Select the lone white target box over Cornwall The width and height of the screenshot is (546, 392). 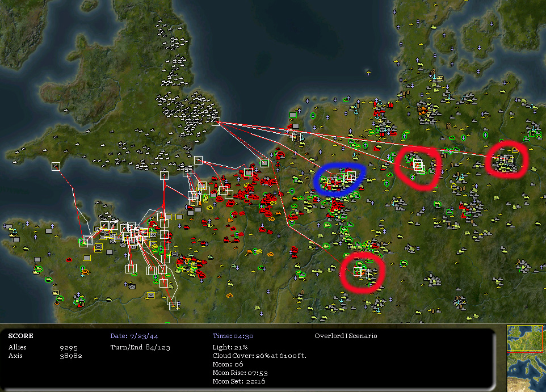pos(56,166)
